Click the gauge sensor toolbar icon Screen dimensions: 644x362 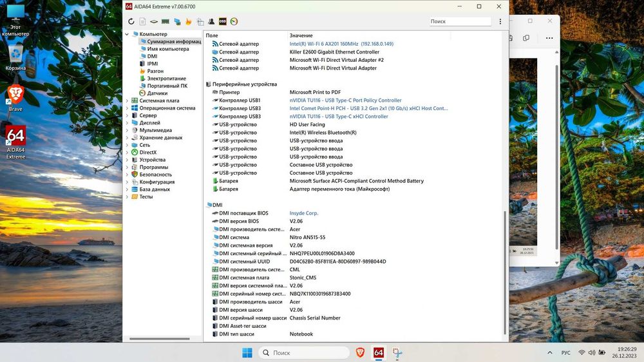234,21
